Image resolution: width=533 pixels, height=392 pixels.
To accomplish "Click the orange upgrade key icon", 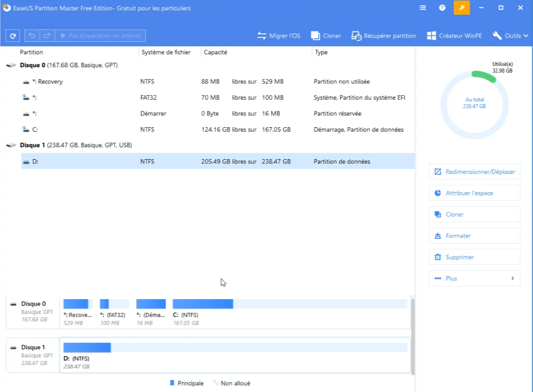I will coord(462,8).
